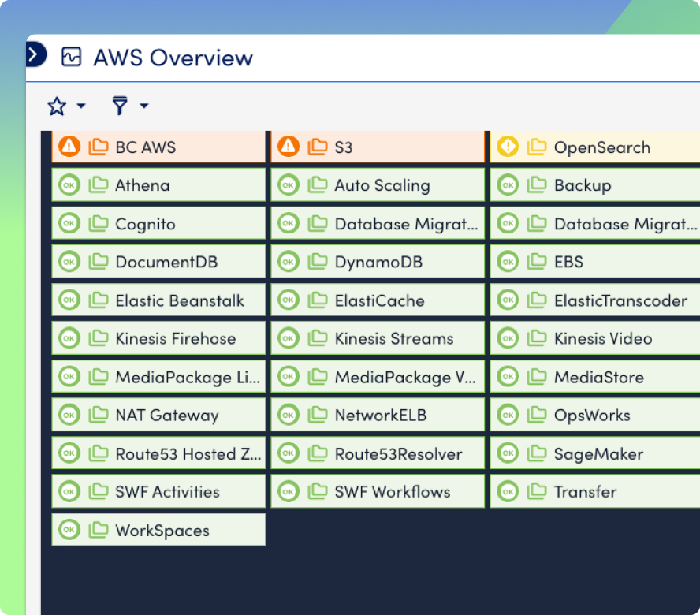Viewport: 700px width, 615px height.
Task: Click the folder icon in OpenSearch tile
Action: coord(537,147)
